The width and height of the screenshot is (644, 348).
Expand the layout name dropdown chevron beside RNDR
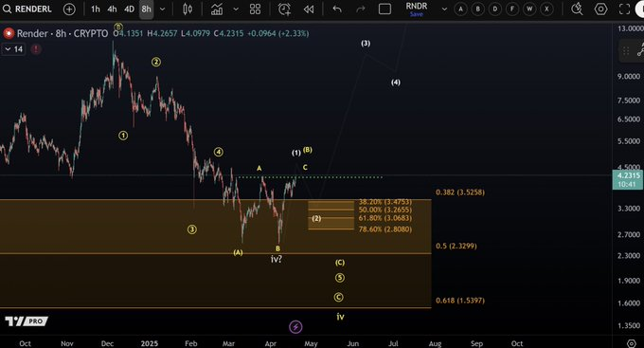(x=444, y=9)
